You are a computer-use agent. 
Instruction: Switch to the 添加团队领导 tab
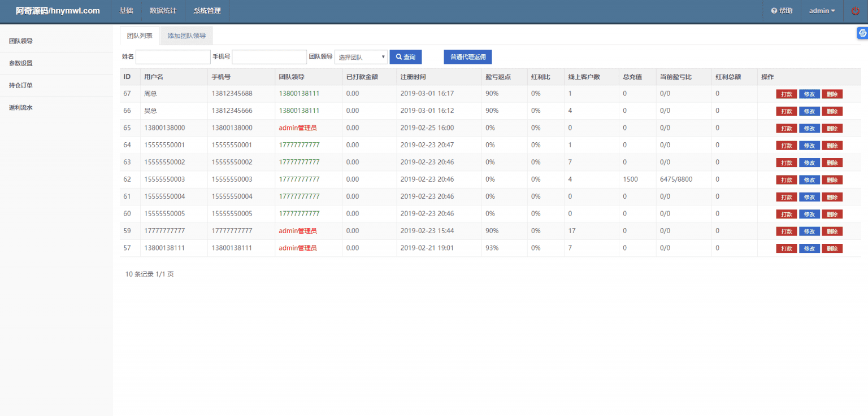point(186,35)
